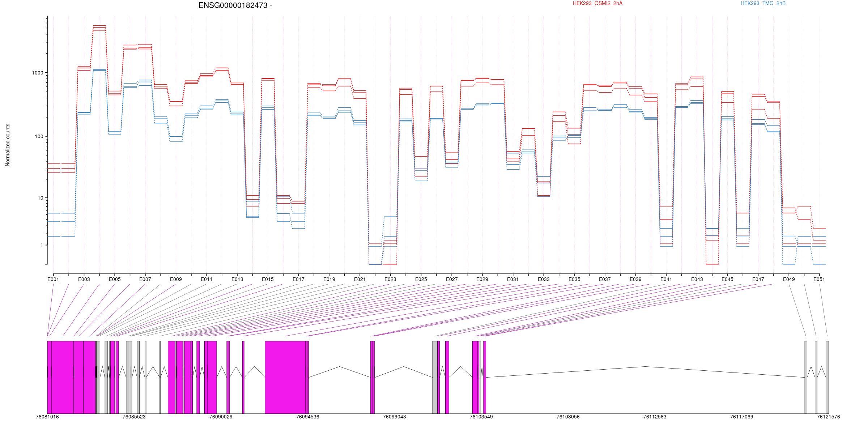
Task: Click the large magenta exon near 76094536
Action: [x=285, y=377]
